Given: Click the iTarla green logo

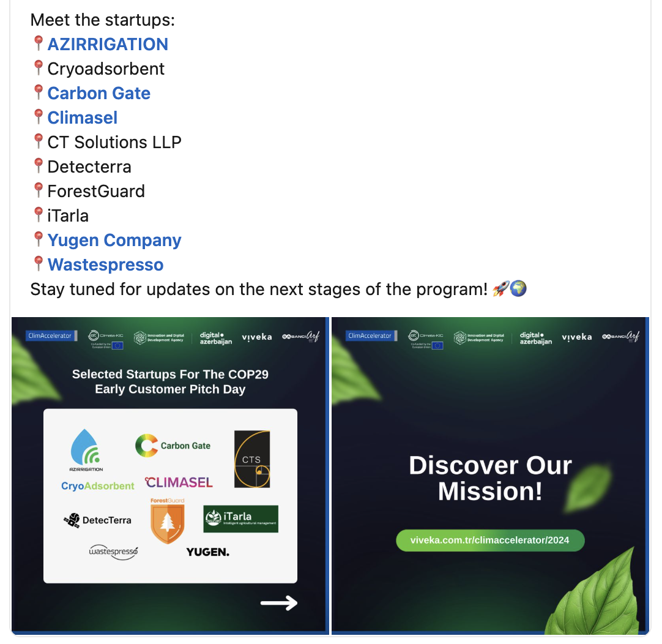Looking at the screenshot, I should pos(240,519).
